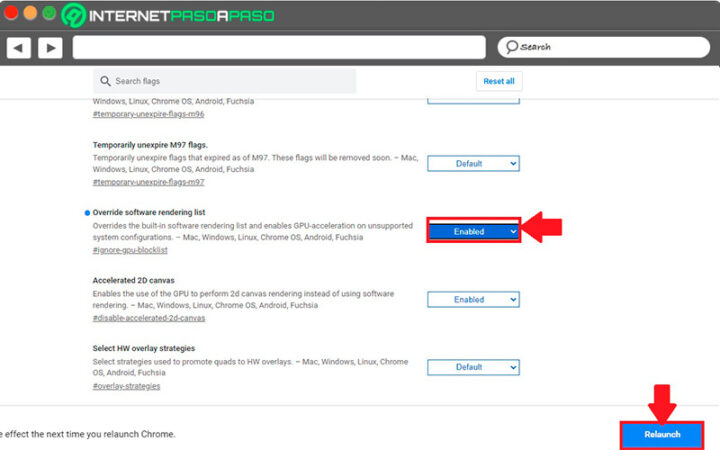Click the red close window dot
The height and width of the screenshot is (450, 720).
pyautogui.click(x=11, y=12)
